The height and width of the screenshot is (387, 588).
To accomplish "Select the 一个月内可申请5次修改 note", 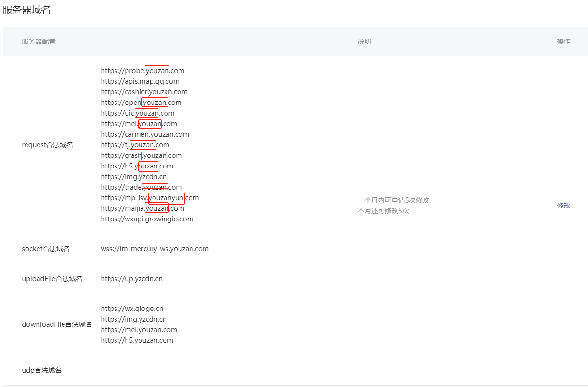I will pos(393,200).
